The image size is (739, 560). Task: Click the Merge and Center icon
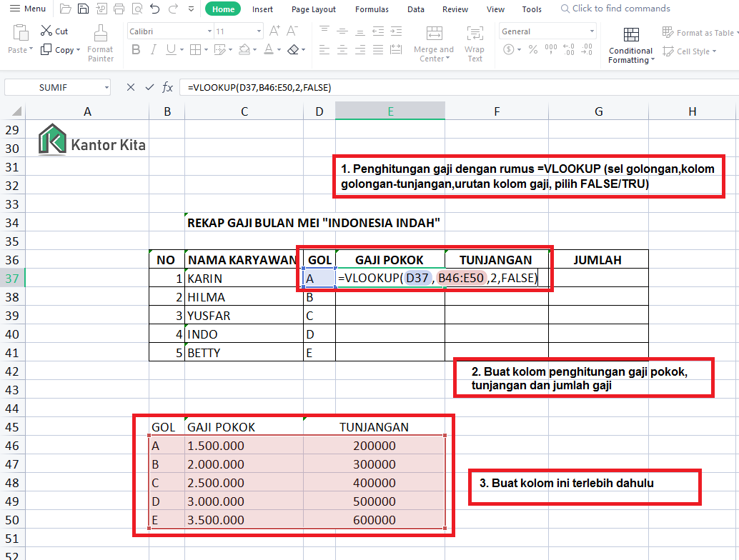pyautogui.click(x=434, y=34)
